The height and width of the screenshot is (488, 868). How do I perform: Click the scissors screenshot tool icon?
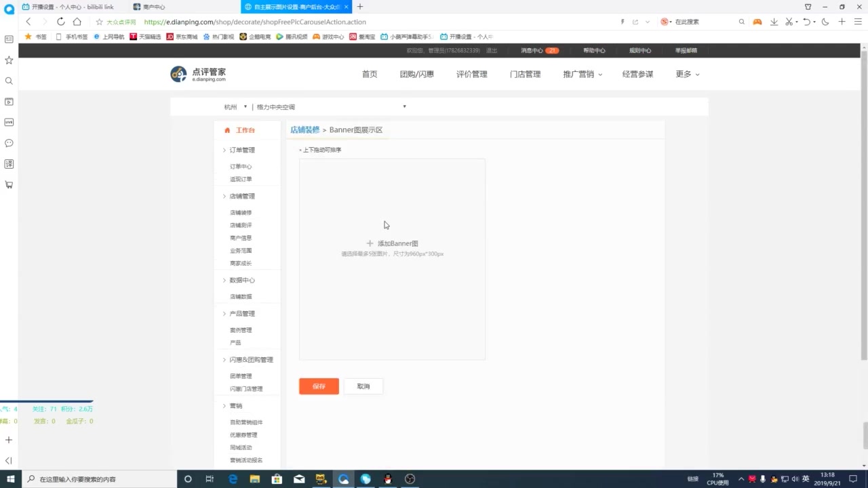(x=789, y=22)
